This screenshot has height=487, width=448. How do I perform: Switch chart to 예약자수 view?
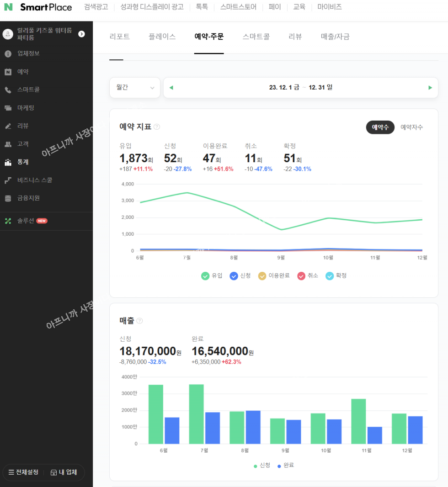(x=411, y=127)
